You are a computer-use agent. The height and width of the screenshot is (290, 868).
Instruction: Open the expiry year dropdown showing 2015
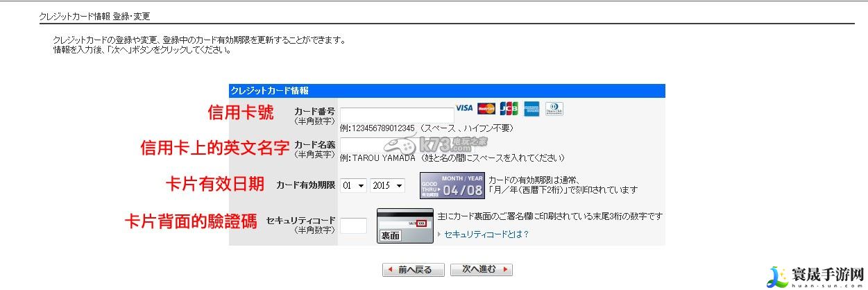point(390,186)
